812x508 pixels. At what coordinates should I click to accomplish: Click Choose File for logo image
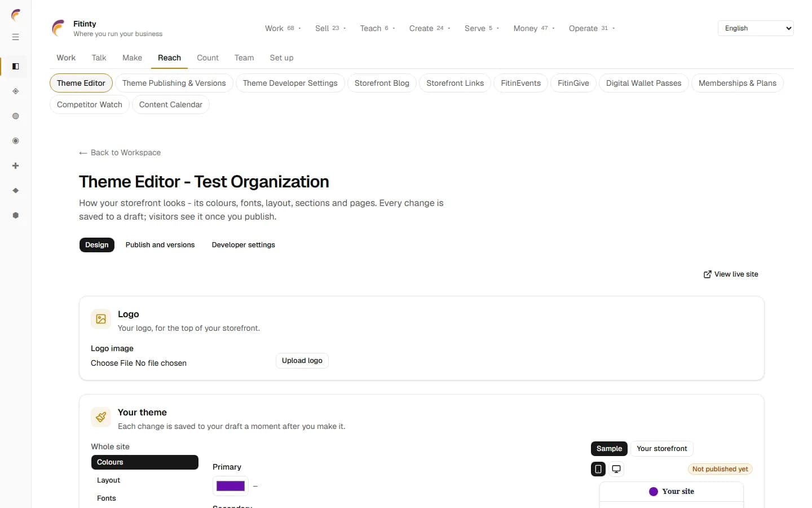click(112, 364)
